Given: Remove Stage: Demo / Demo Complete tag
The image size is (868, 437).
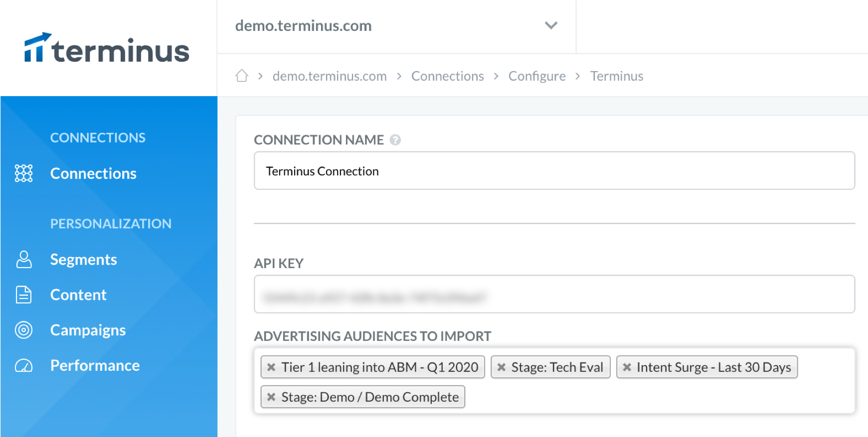Looking at the screenshot, I should click(271, 397).
